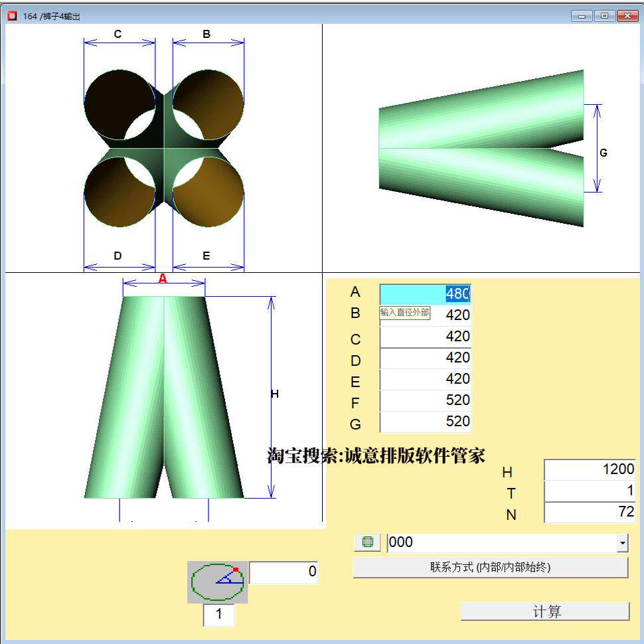Click the C dimension label in top view
The height and width of the screenshot is (644, 644).
pyautogui.click(x=118, y=34)
